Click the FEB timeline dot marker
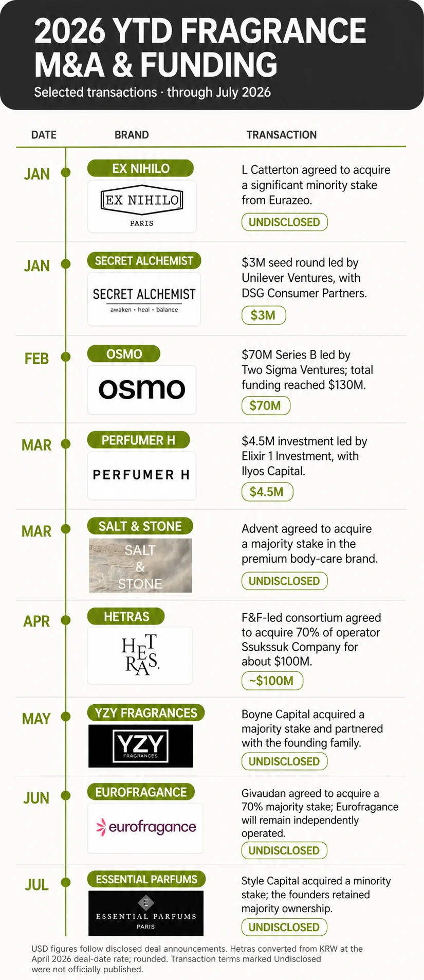This screenshot has width=424, height=980. (x=66, y=357)
